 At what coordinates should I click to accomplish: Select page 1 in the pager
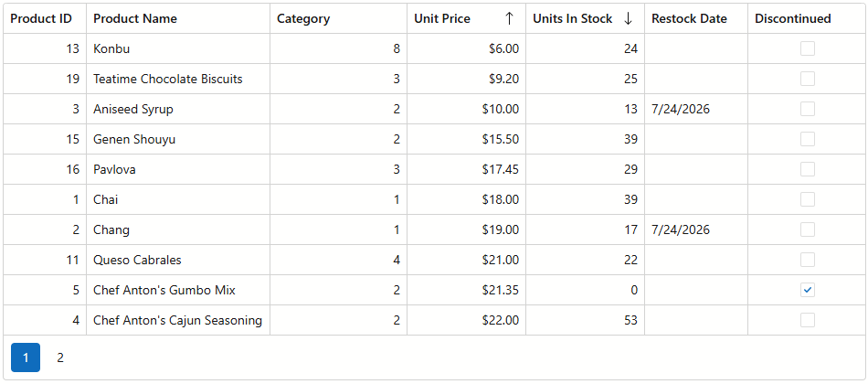(x=26, y=358)
